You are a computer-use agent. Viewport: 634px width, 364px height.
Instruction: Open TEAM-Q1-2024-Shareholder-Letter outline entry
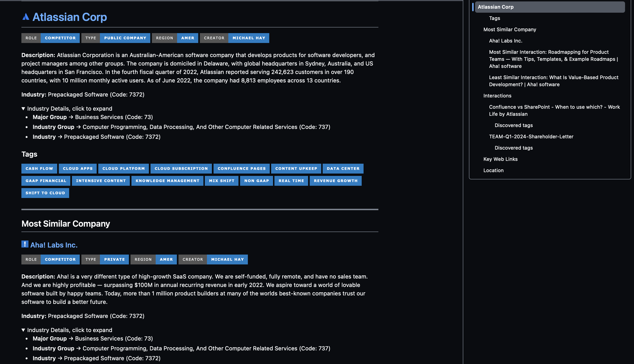tap(531, 137)
